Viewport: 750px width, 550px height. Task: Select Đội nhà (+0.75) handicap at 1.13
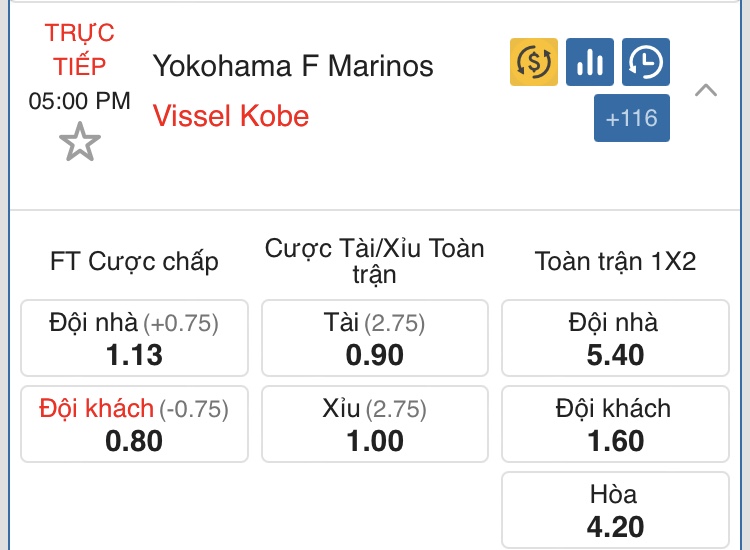point(134,338)
